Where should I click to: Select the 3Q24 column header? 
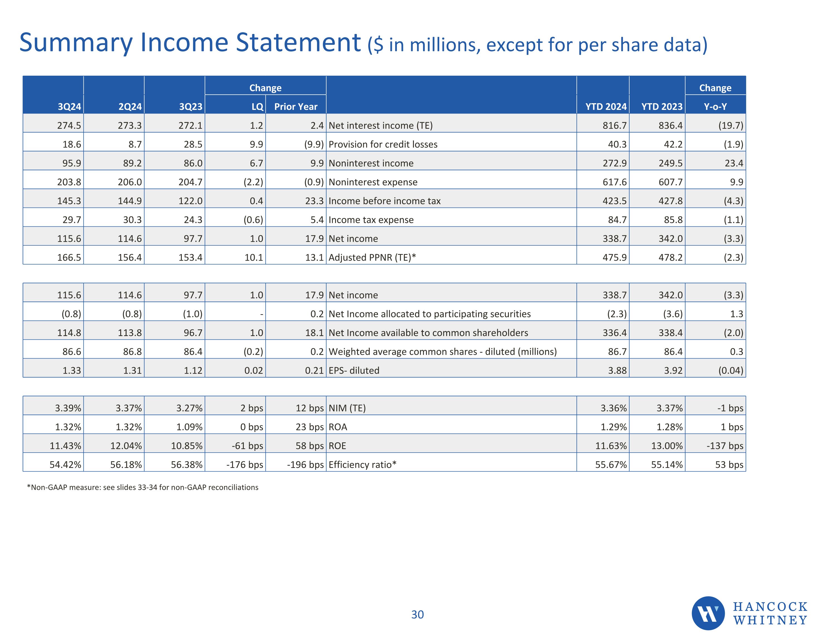click(69, 107)
